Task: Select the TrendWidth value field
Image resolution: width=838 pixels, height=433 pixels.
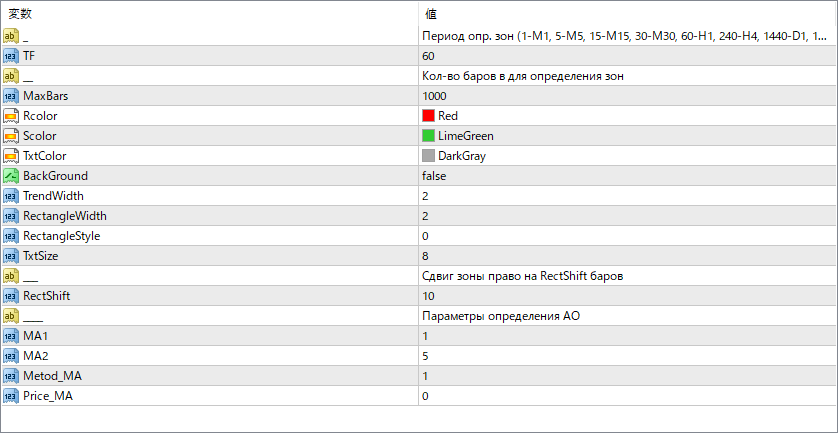Action: tap(627, 196)
